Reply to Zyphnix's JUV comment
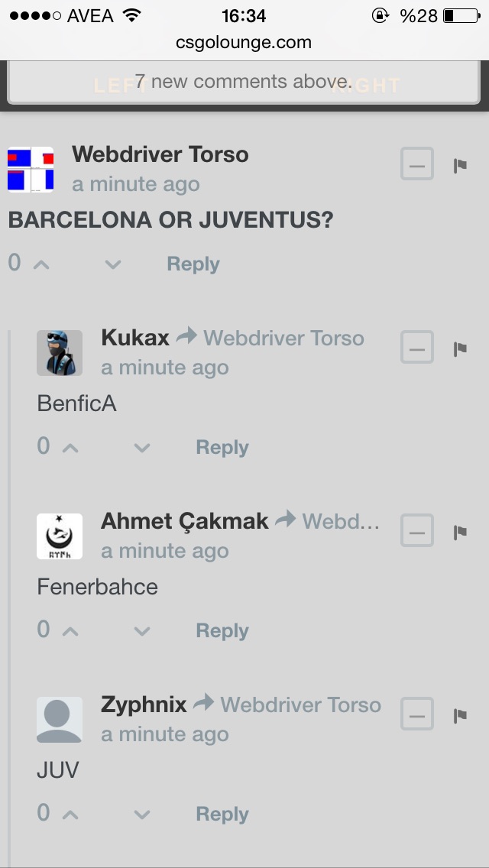The width and height of the screenshot is (489, 868). (x=222, y=815)
